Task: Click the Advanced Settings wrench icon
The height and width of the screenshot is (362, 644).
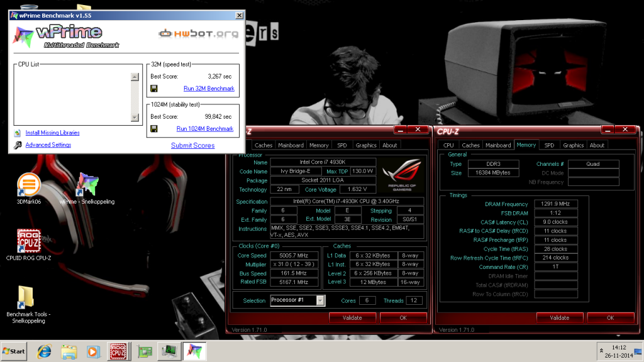Action: point(18,145)
